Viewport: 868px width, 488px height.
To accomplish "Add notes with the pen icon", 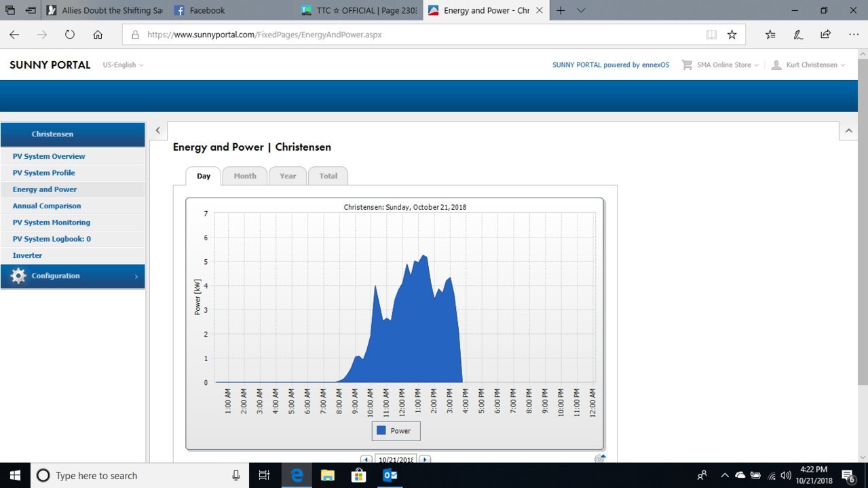I will pyautogui.click(x=798, y=35).
